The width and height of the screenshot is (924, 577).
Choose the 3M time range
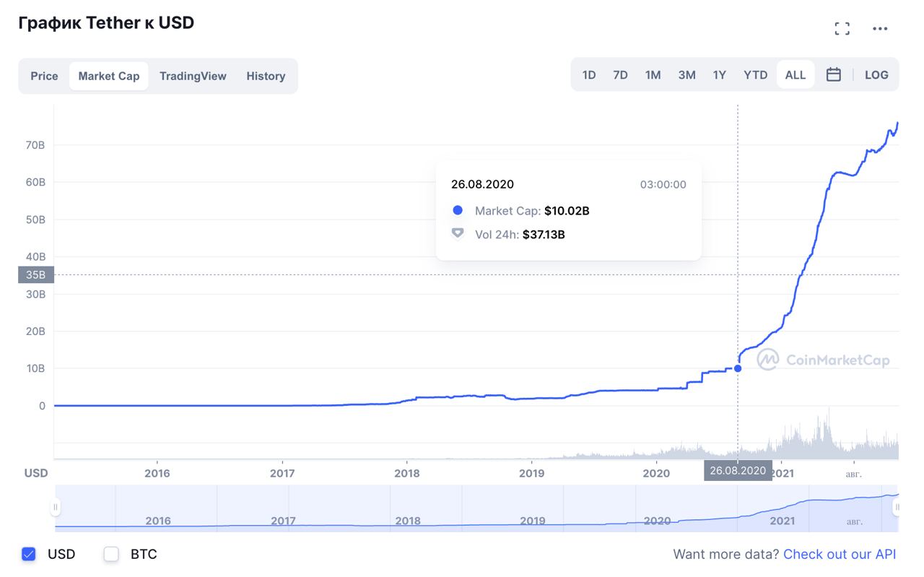tap(687, 74)
